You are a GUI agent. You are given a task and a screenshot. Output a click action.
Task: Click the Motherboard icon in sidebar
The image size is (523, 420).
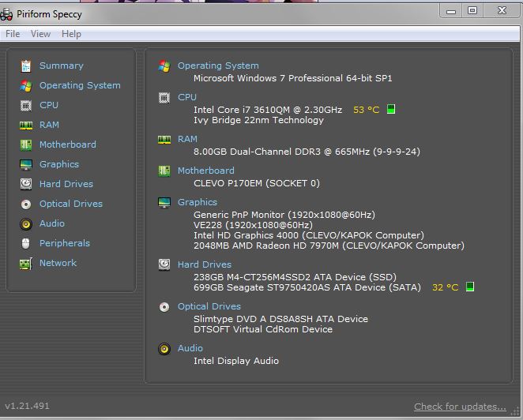(x=26, y=144)
